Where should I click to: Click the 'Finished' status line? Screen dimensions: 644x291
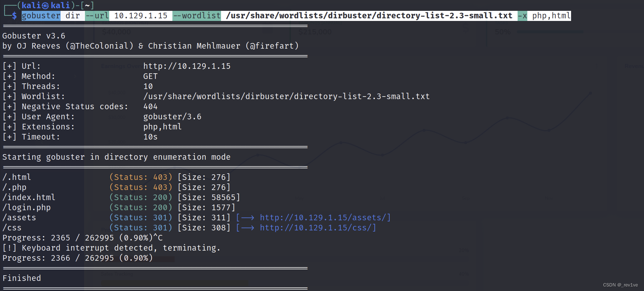[22, 278]
